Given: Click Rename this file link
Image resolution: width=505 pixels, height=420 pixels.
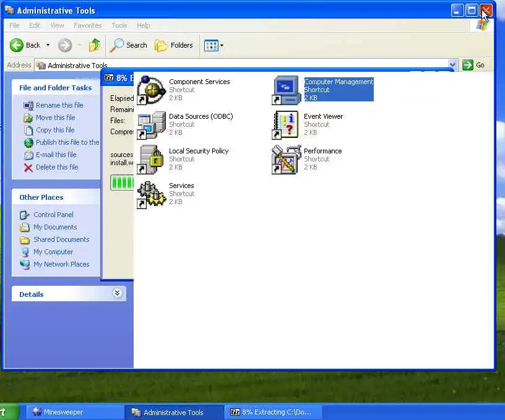Looking at the screenshot, I should click(x=59, y=105).
